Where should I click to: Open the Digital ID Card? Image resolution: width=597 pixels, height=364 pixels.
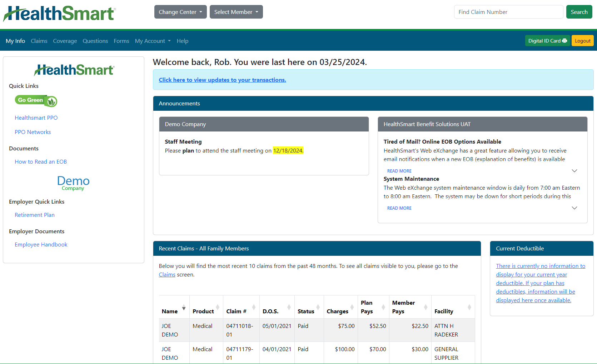coord(547,41)
